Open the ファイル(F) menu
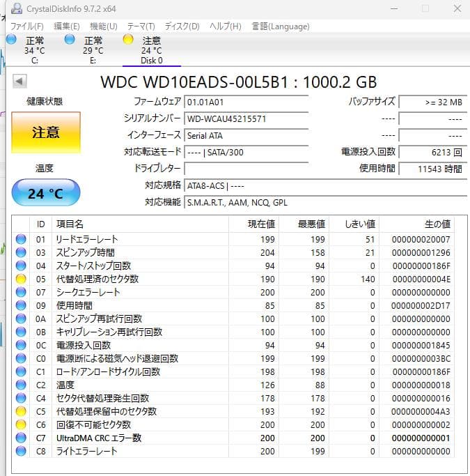The height and width of the screenshot is (476, 470). click(x=27, y=26)
